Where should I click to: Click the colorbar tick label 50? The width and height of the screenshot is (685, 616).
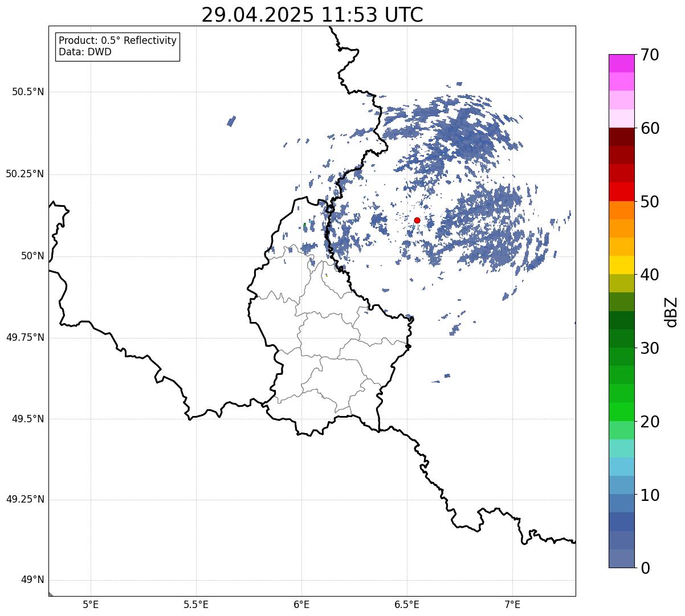(650, 202)
